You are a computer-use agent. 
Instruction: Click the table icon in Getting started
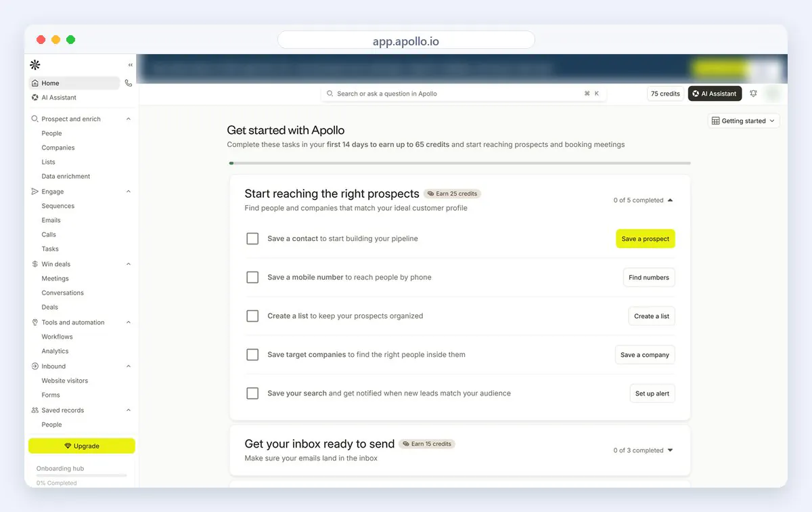pos(716,121)
